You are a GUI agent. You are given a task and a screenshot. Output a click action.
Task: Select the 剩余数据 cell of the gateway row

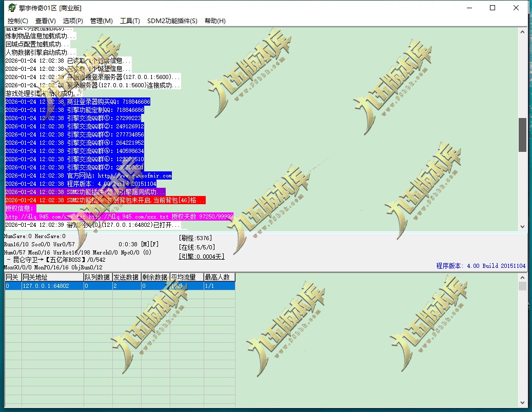pyautogui.click(x=155, y=286)
